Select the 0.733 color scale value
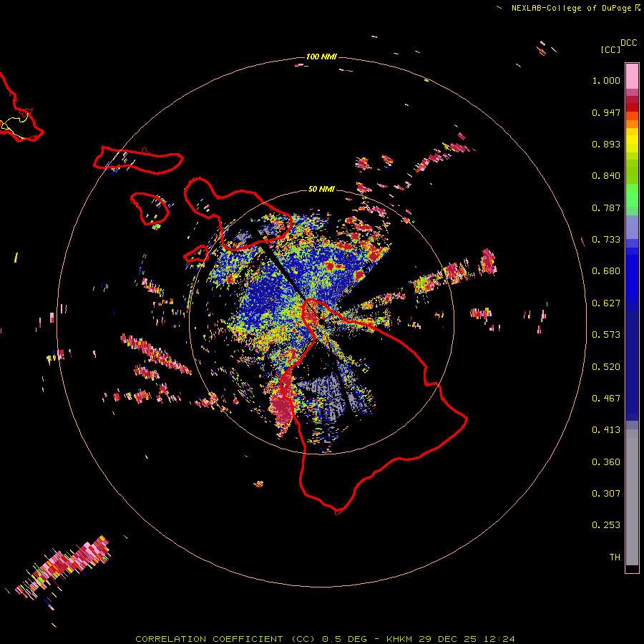The width and height of the screenshot is (644, 644). (606, 240)
